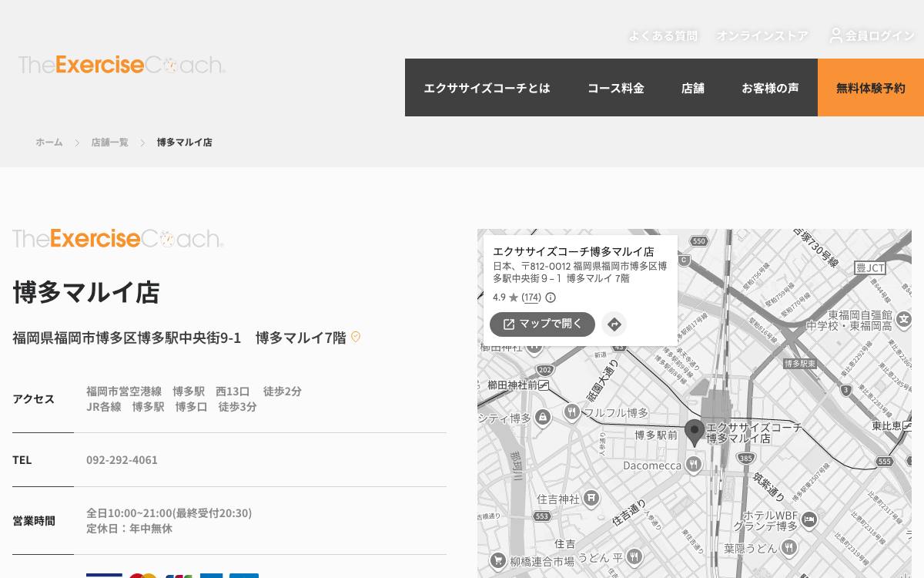The image size is (924, 578).
Task: Open the よくある質問 link
Action: 663,35
